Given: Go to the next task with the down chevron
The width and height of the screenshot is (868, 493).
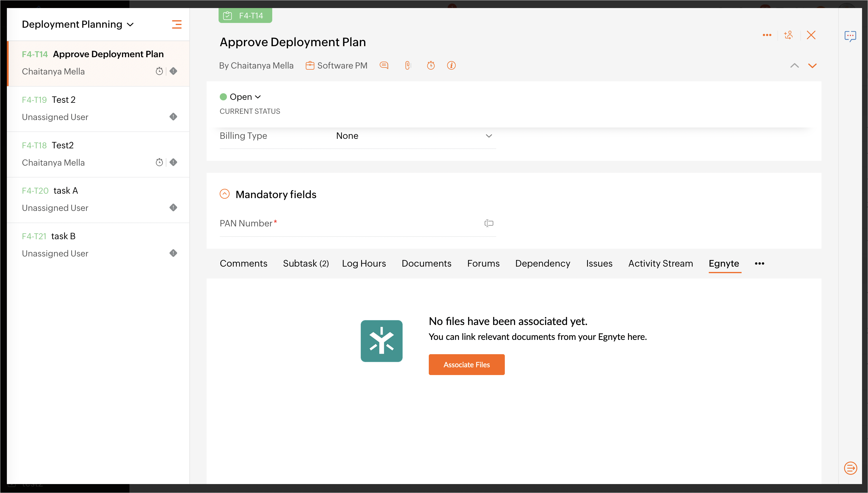Looking at the screenshot, I should point(812,66).
